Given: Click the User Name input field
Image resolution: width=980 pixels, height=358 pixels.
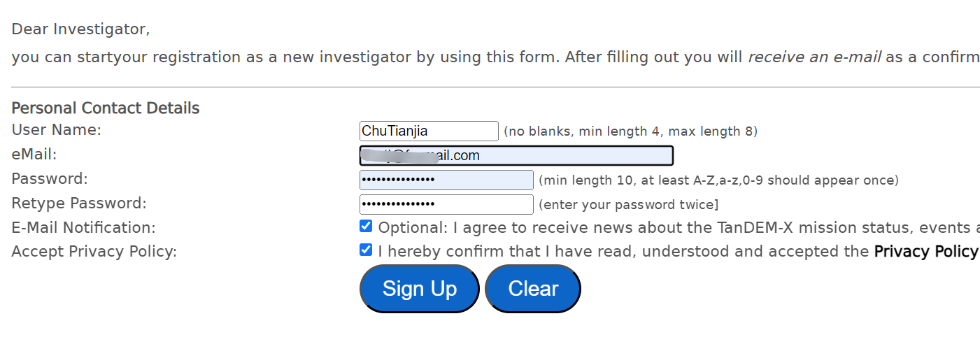Looking at the screenshot, I should (x=428, y=131).
